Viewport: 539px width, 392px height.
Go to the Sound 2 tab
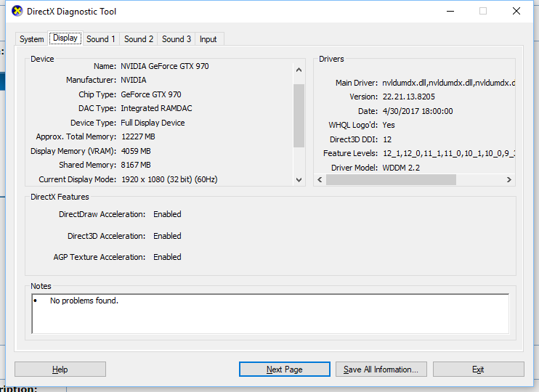(x=138, y=39)
